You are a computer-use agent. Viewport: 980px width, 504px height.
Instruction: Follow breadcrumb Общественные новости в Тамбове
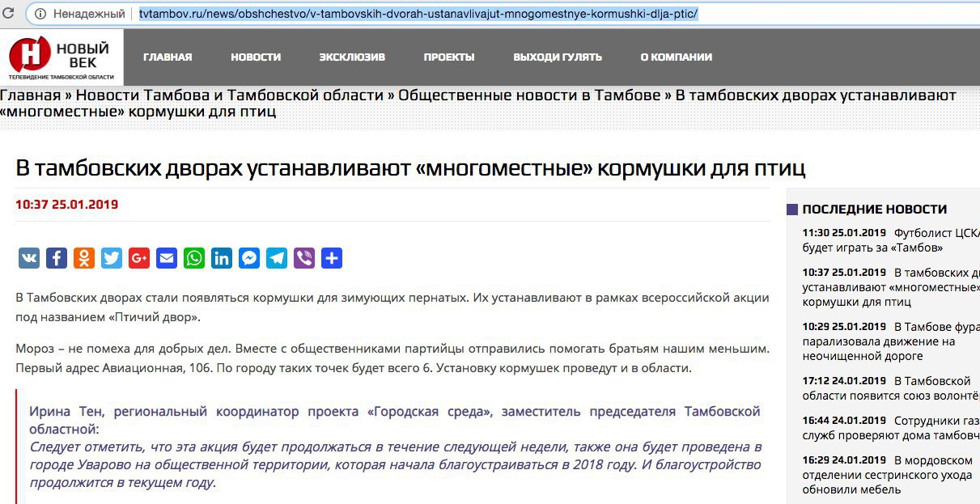(529, 95)
